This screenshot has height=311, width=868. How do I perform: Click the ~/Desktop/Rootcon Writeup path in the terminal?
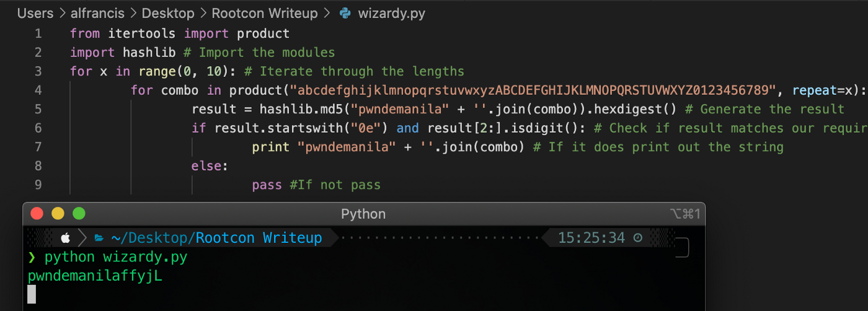pyautogui.click(x=216, y=237)
